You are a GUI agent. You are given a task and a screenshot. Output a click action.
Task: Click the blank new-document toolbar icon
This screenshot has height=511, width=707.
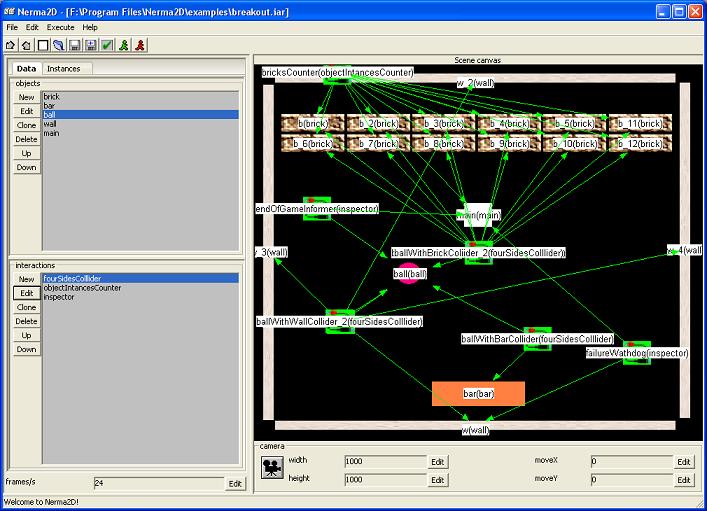[x=43, y=45]
